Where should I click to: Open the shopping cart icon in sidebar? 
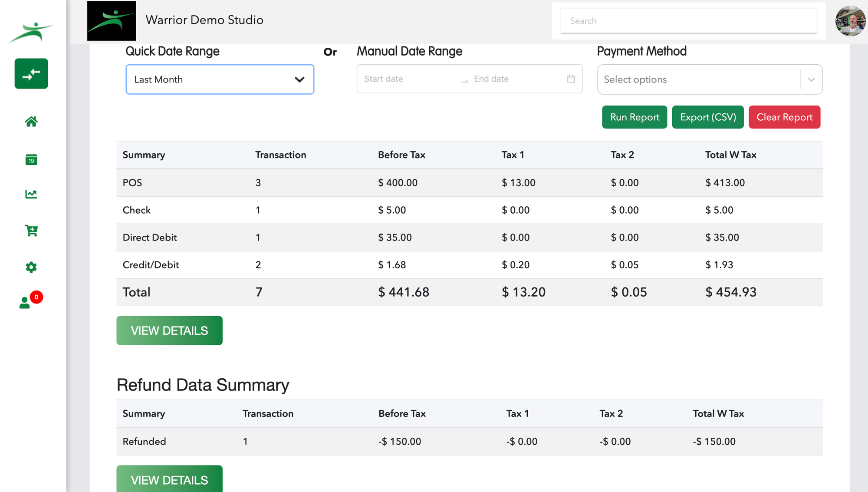click(31, 231)
